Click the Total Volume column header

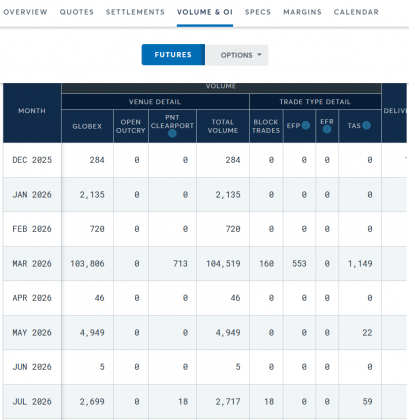223,126
